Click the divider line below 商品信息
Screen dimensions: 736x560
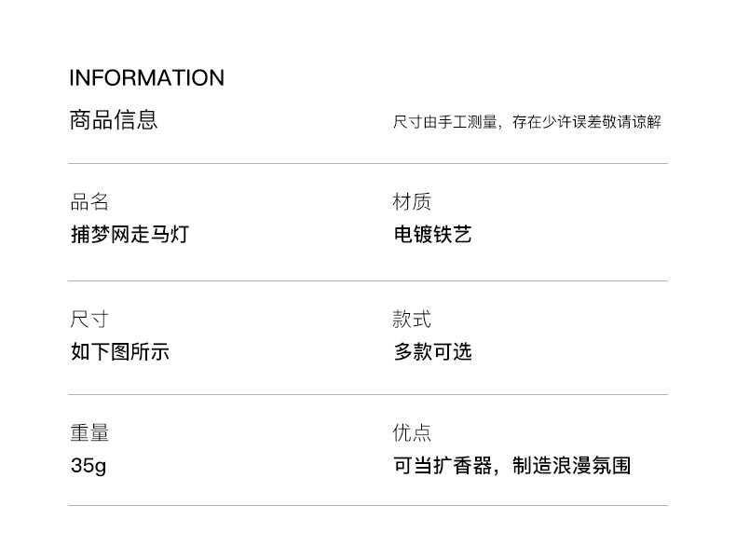coord(368,164)
